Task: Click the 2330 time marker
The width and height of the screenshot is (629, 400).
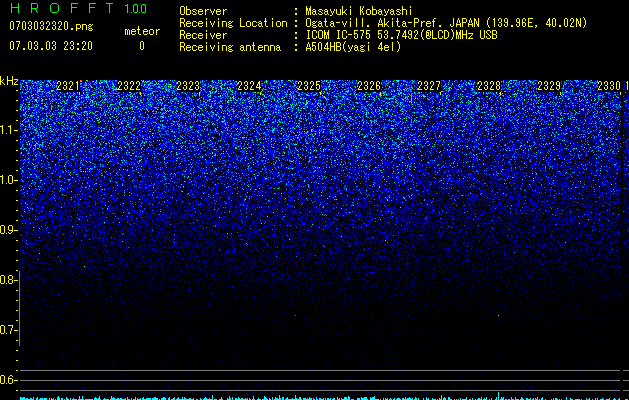Action: (x=609, y=86)
